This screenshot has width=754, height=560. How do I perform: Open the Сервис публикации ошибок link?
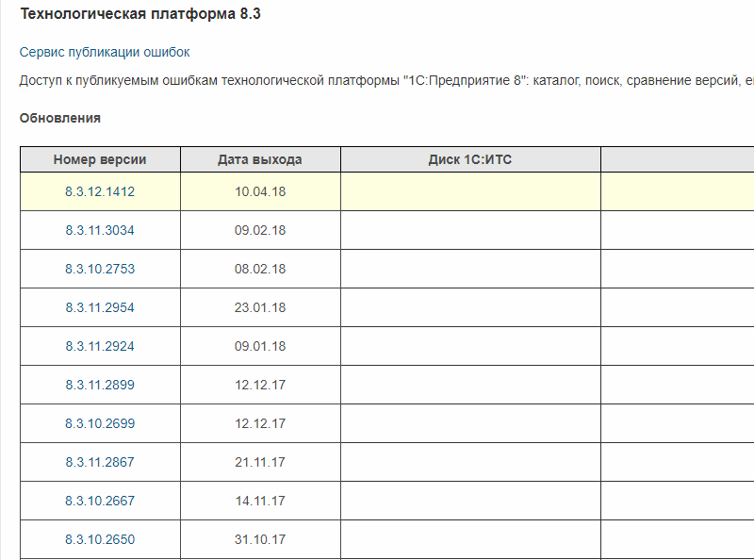(105, 52)
